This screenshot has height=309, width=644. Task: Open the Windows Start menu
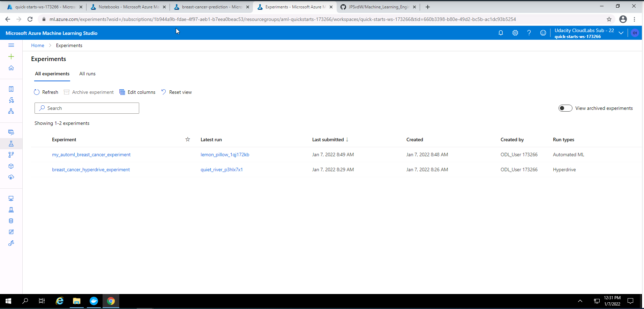point(8,301)
